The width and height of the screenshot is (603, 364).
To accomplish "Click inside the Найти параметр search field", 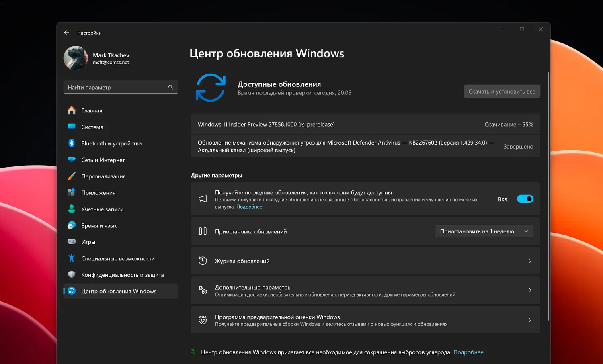I will coord(113,87).
